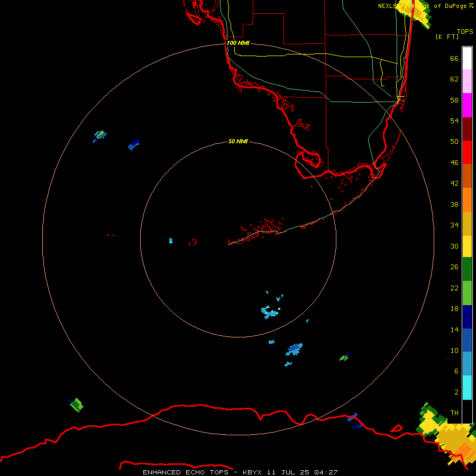Select the dark green legend swatch
This screenshot has width=476, height=476.
467,269
